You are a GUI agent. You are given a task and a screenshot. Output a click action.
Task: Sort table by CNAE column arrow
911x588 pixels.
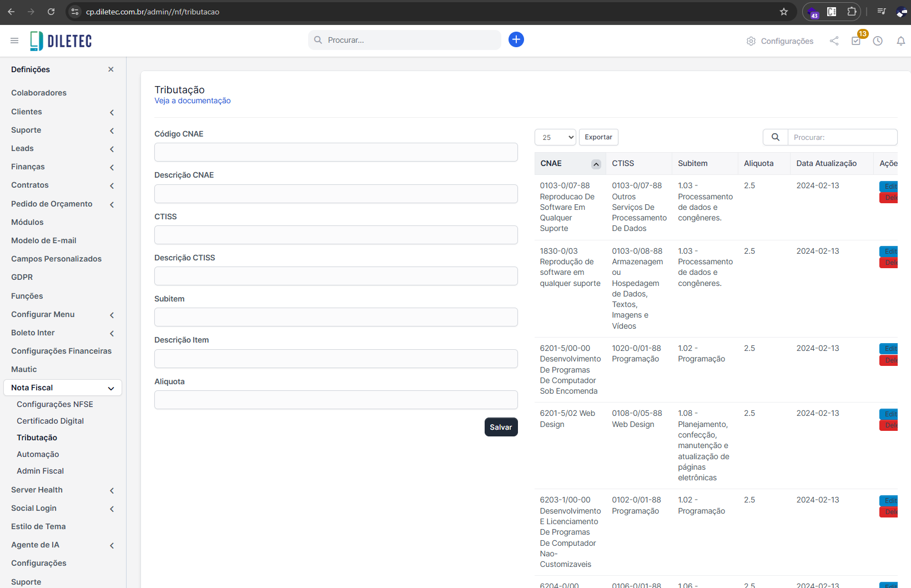coord(596,164)
